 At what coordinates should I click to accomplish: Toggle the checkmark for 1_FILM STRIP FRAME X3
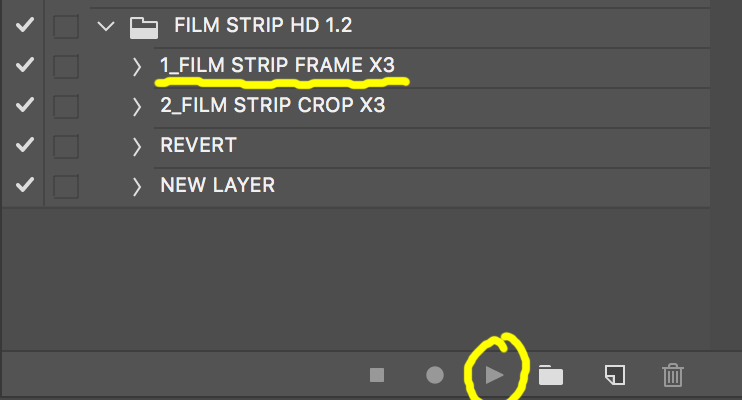pos(25,65)
